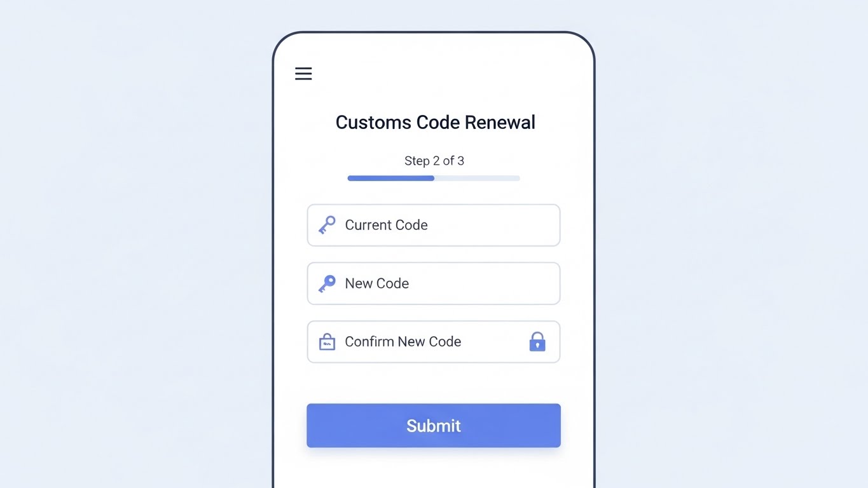Click the white "Submit" text label
Viewport: 868px width, 488px height.
[x=434, y=426]
